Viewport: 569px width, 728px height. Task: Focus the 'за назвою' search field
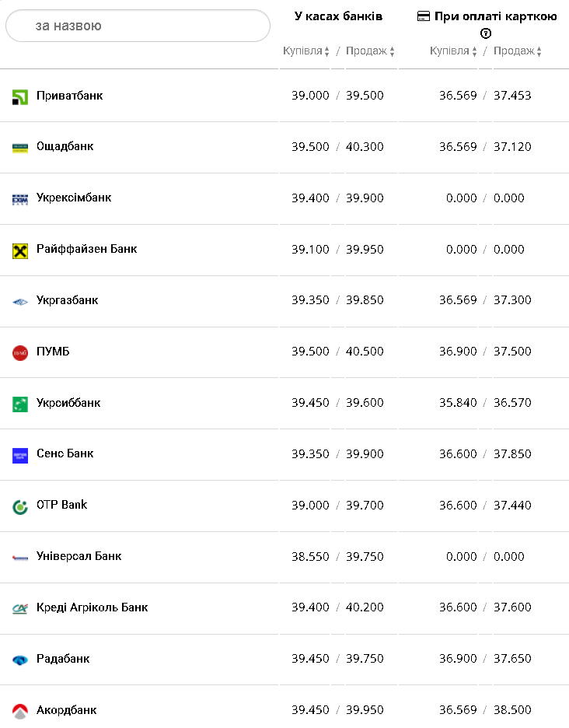(x=138, y=26)
